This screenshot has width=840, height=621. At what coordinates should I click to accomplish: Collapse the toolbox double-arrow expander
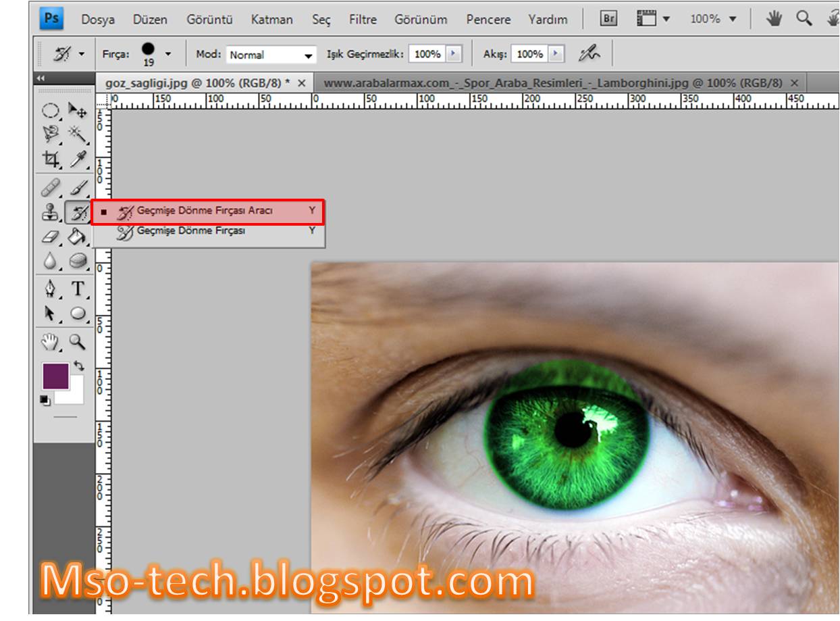tap(41, 77)
